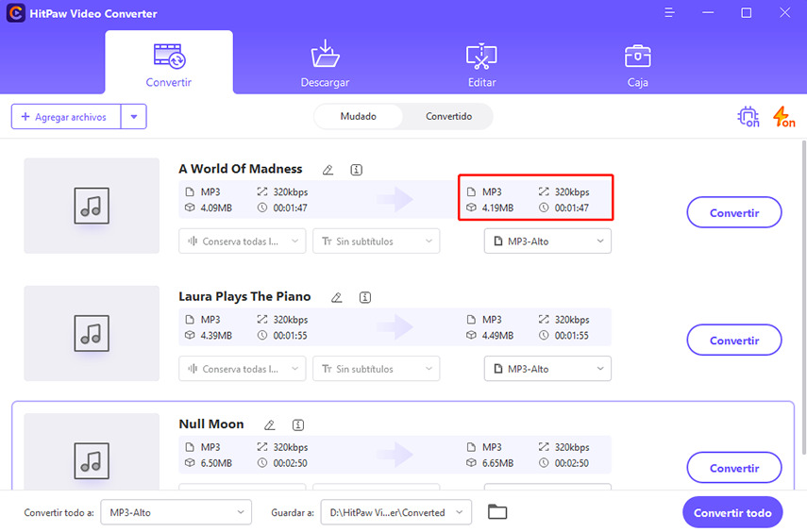Click the A World Of Madness title text

[x=241, y=169]
